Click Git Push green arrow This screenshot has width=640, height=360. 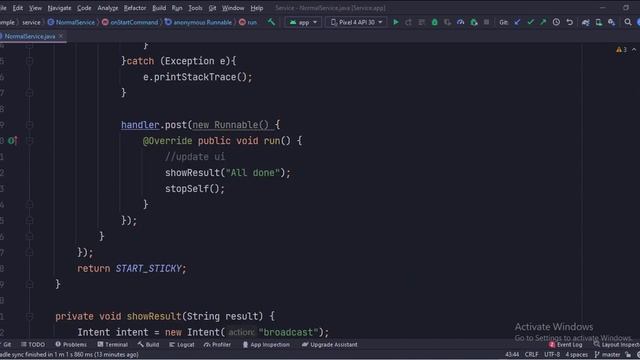pos(543,22)
